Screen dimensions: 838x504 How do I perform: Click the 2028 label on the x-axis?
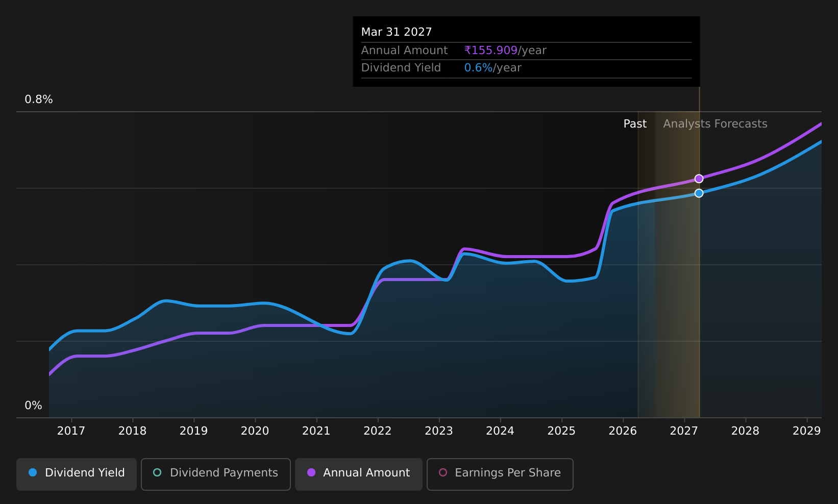745,431
